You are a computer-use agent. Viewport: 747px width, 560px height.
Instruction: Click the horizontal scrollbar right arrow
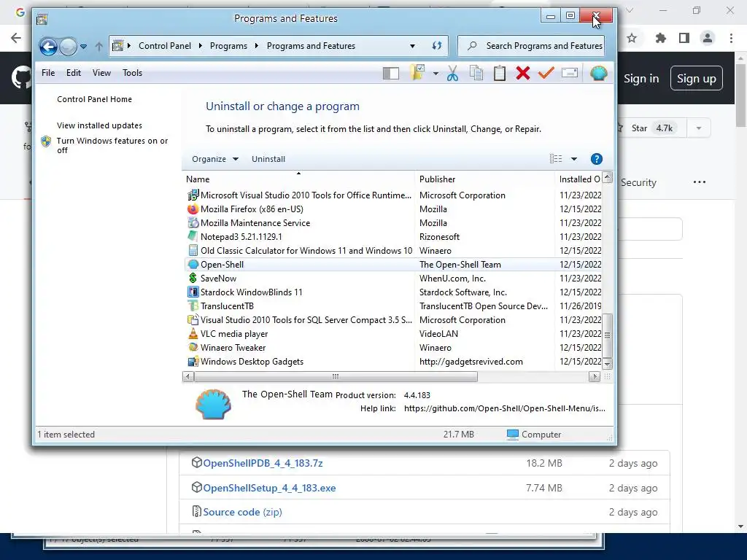click(594, 377)
